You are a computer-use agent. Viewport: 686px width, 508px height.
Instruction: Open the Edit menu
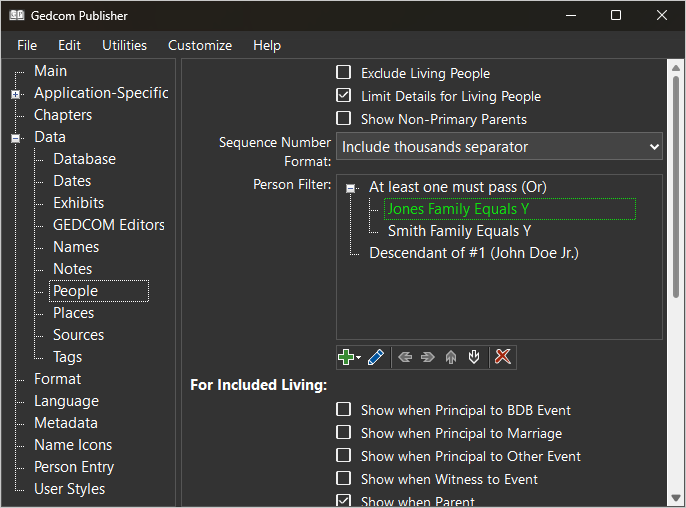(x=70, y=46)
